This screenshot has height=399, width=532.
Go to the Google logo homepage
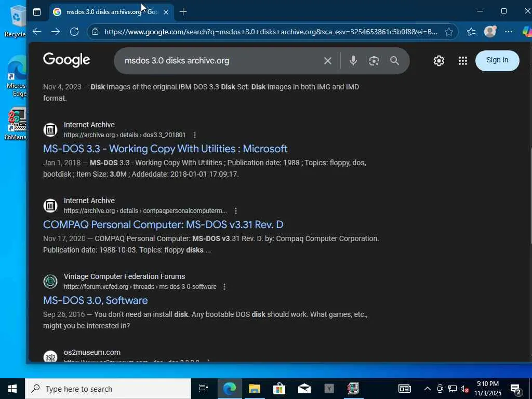coord(66,60)
